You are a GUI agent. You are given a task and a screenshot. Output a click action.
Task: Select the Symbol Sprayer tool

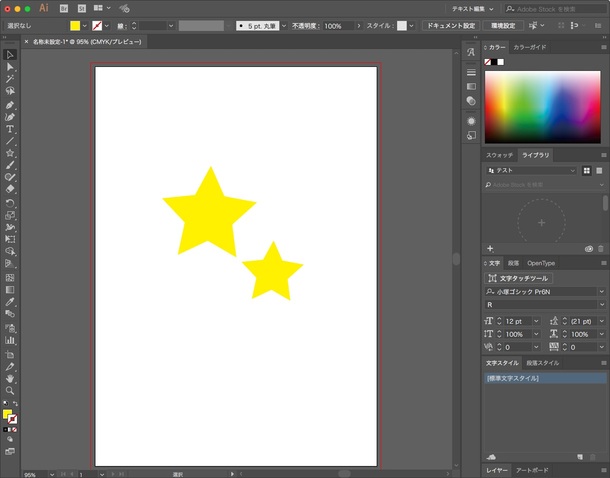point(10,328)
